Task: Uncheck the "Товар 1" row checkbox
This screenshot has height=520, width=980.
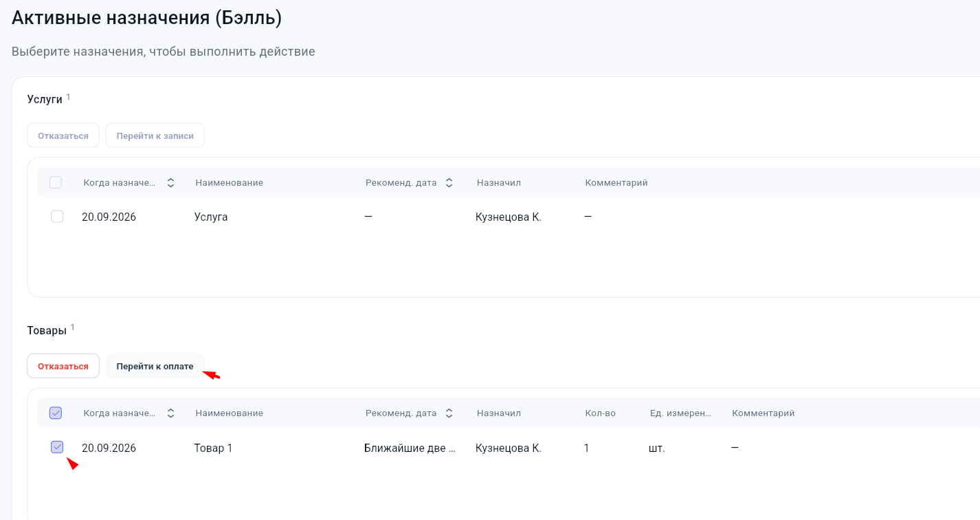Action: pos(57,447)
